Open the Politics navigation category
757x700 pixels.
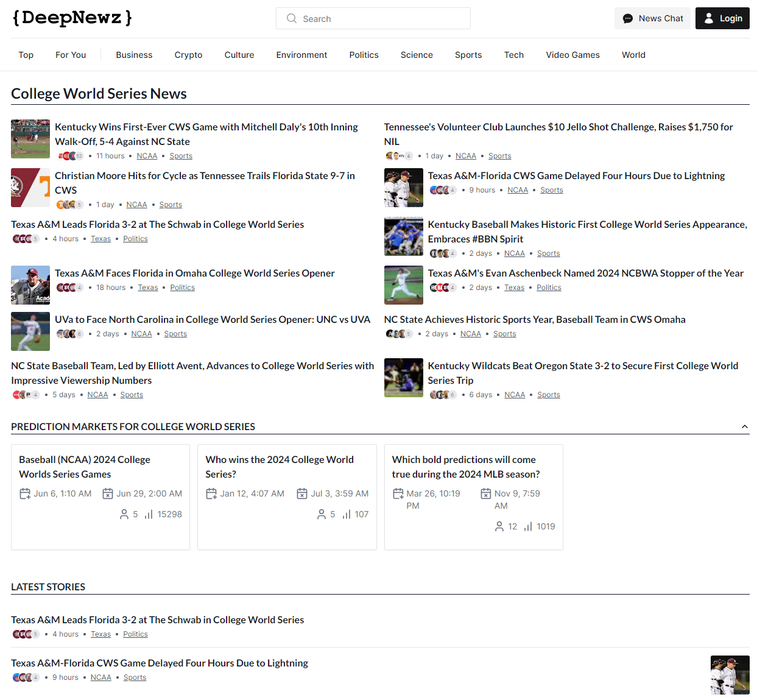pos(364,55)
